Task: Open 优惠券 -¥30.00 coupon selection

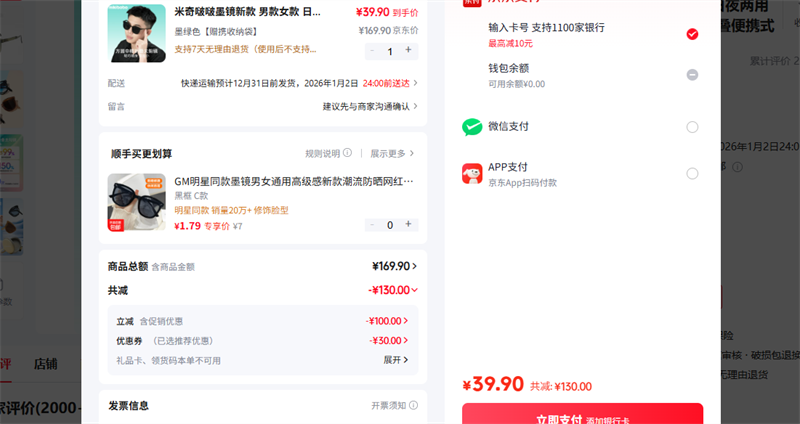Action: tap(391, 341)
